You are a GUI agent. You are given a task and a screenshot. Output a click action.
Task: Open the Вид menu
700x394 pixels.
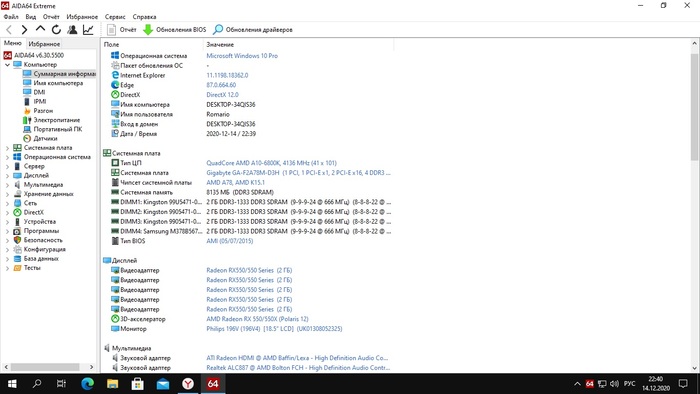point(30,17)
